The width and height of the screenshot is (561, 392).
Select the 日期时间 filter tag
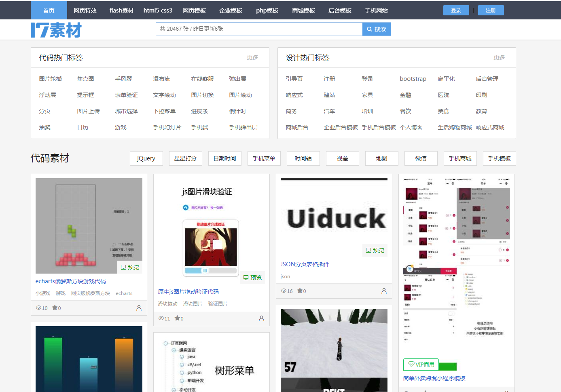224,158
